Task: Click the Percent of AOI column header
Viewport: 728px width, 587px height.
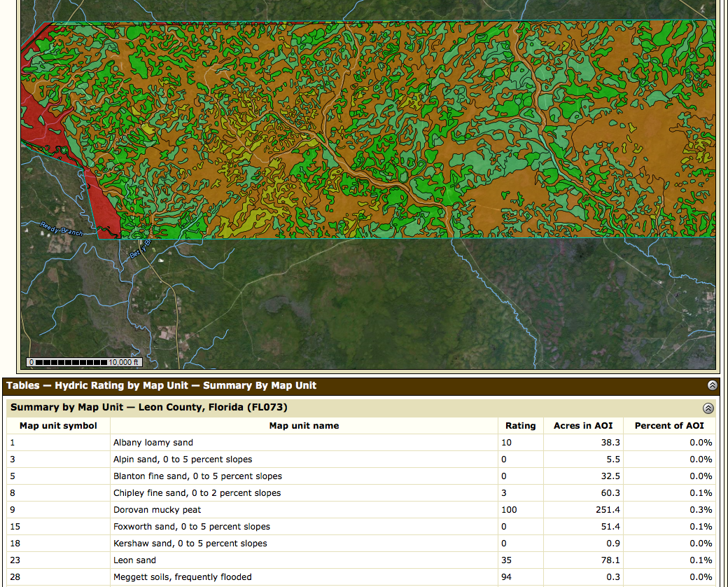Action: click(x=669, y=425)
